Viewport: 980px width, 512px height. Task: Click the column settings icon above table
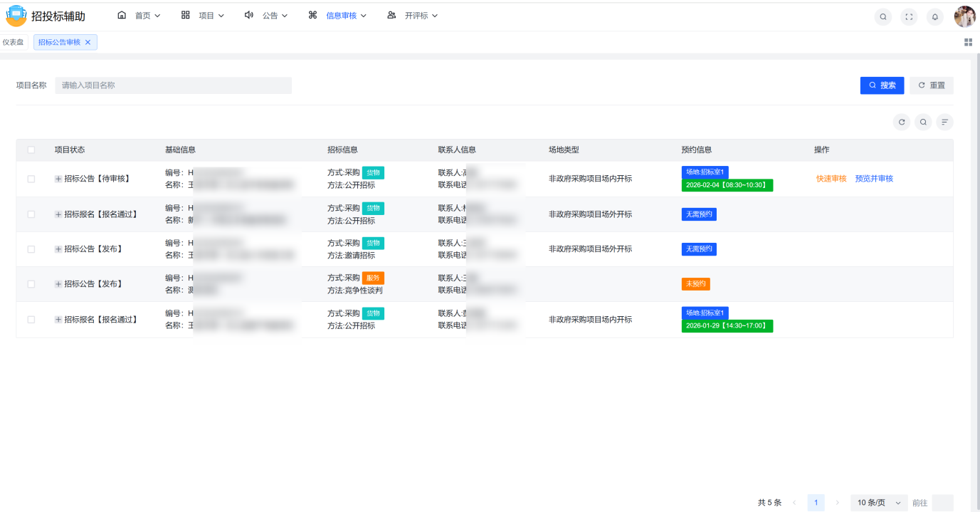pyautogui.click(x=944, y=122)
